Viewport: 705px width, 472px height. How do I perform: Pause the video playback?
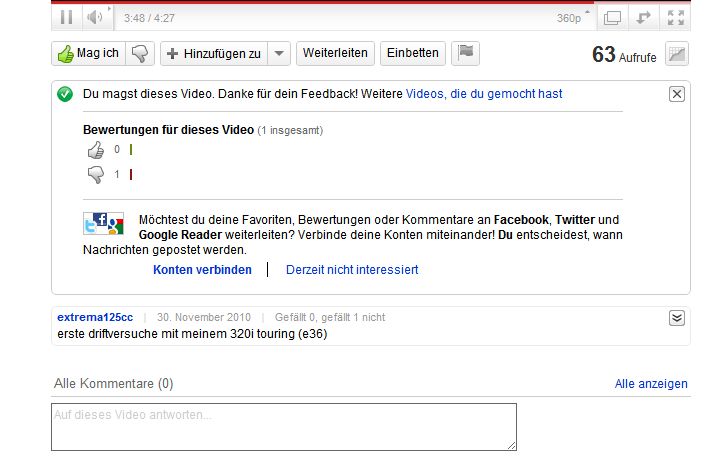point(67,18)
